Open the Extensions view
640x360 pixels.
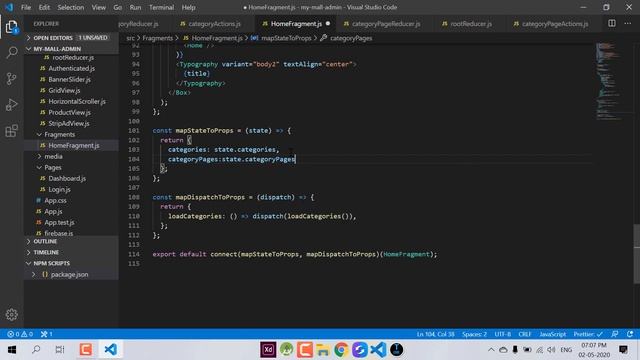pyautogui.click(x=12, y=131)
